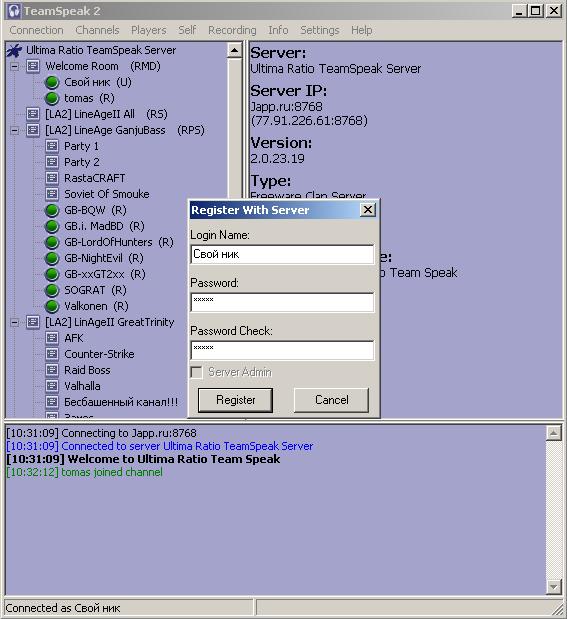Viewport: 567px width, 619px height.
Task: Toggle the Server Admin checkbox
Action: pos(196,372)
